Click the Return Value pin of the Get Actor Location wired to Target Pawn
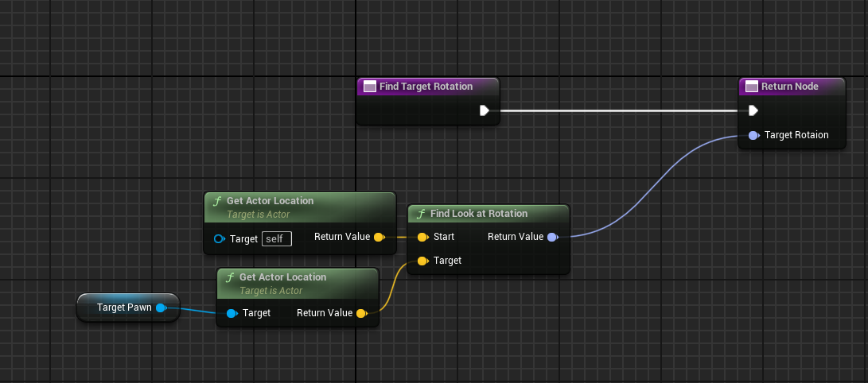Screen dimensions: 868x383 point(361,313)
